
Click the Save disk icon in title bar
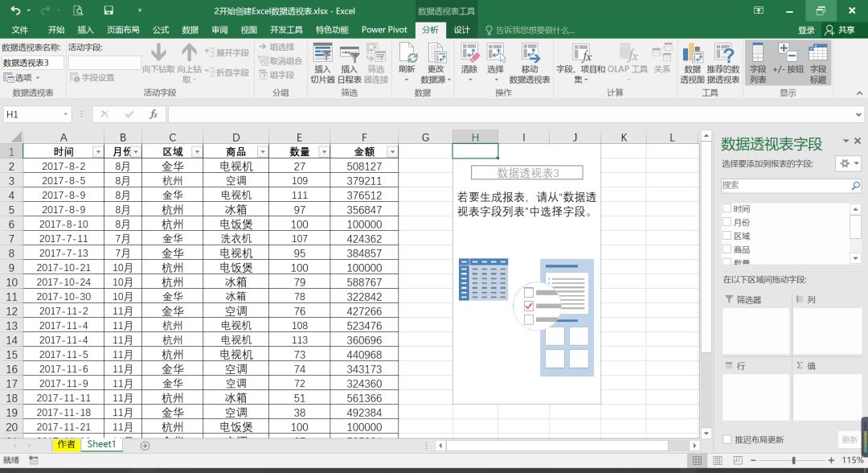(108, 10)
